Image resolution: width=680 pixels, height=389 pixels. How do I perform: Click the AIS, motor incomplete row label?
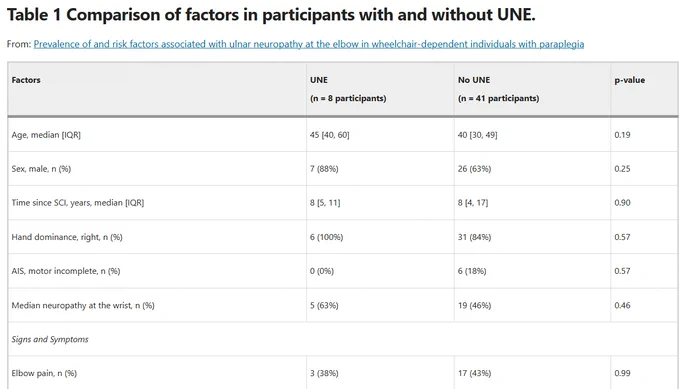tap(66, 271)
